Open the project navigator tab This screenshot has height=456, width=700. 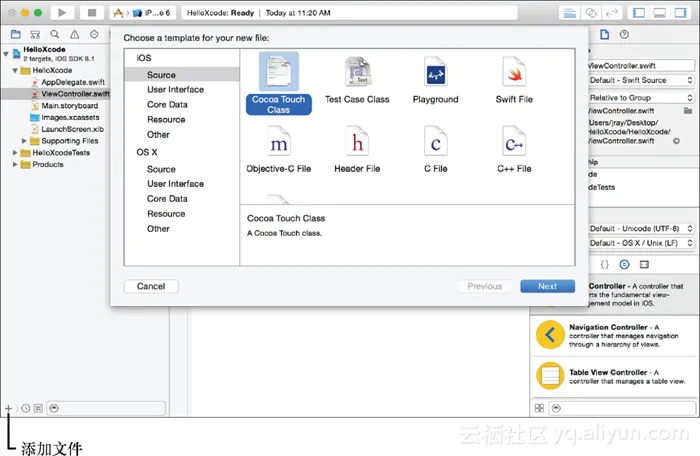point(16,34)
